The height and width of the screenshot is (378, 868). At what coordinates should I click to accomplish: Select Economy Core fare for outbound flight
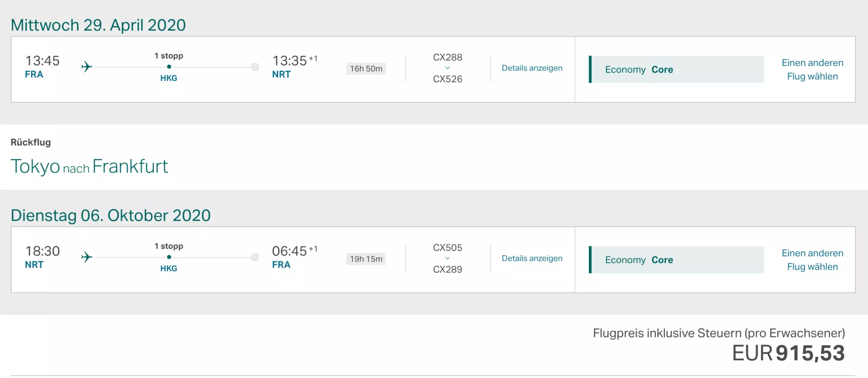click(x=676, y=70)
